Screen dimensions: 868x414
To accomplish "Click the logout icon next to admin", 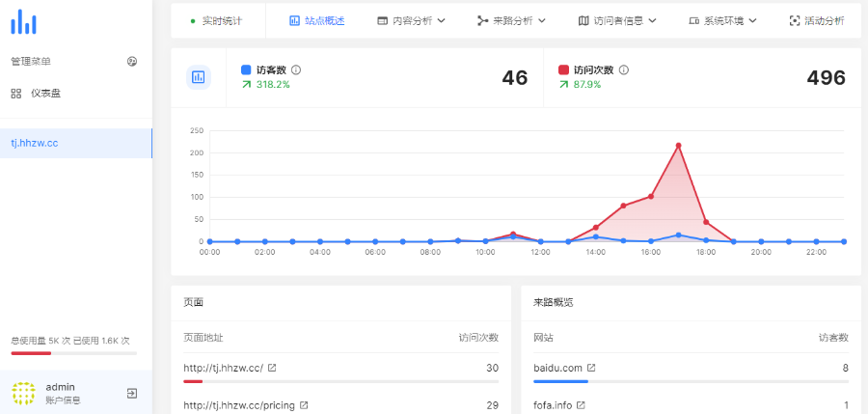I will pos(132,394).
